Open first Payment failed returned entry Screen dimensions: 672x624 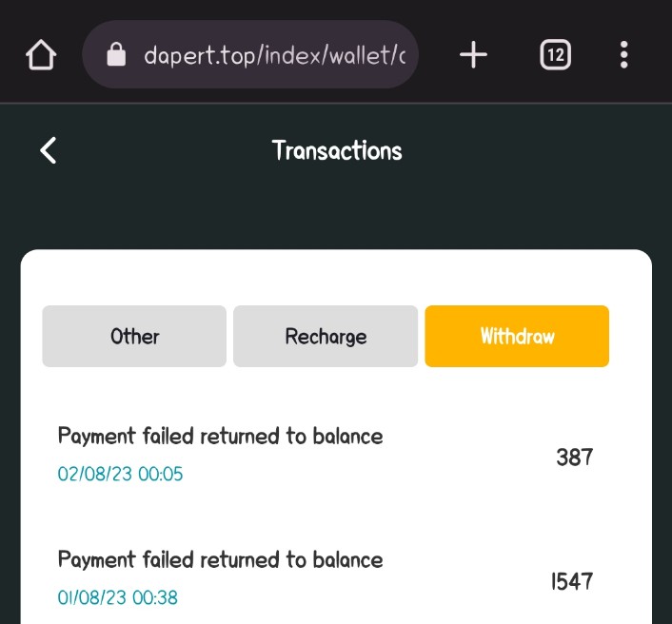click(x=220, y=437)
